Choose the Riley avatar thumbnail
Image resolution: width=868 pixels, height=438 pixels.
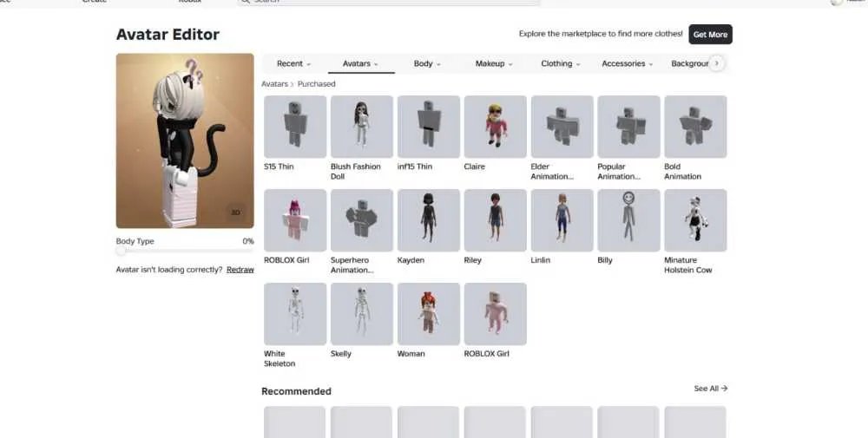[496, 220]
